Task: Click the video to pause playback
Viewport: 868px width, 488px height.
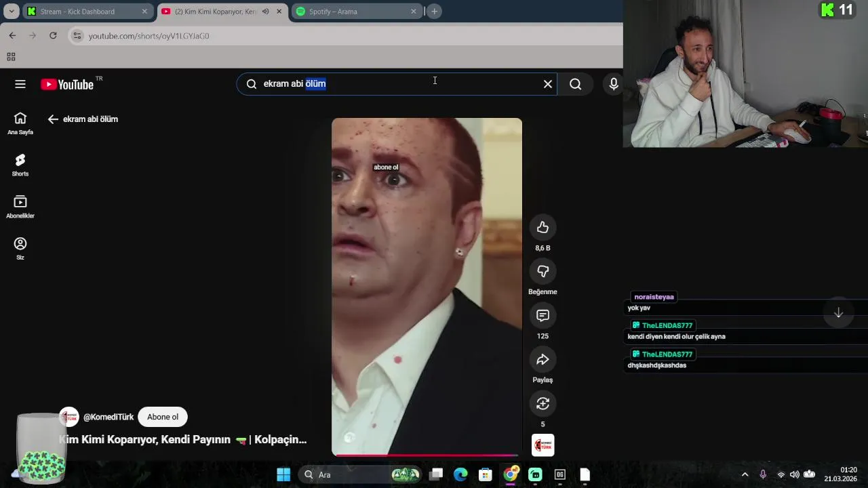Action: click(x=427, y=286)
